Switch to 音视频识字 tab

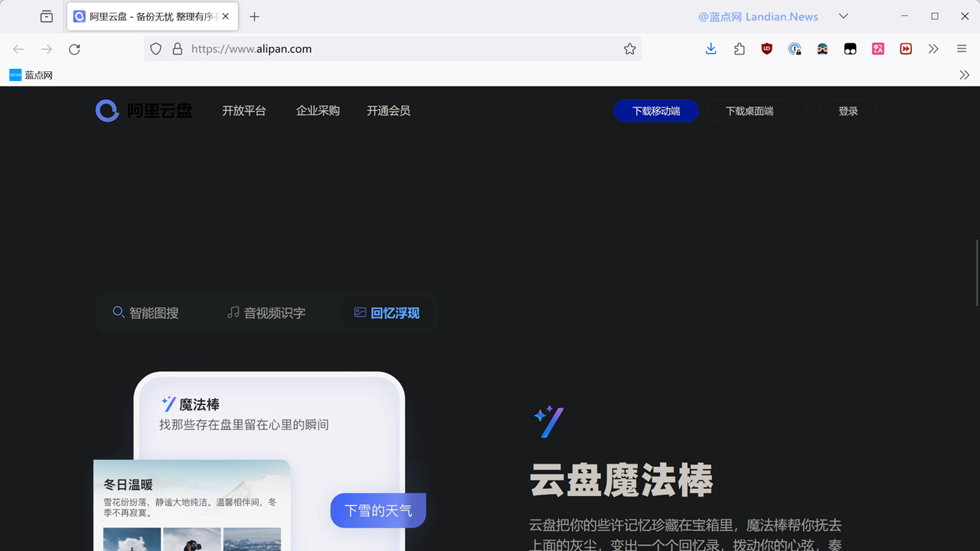[266, 313]
